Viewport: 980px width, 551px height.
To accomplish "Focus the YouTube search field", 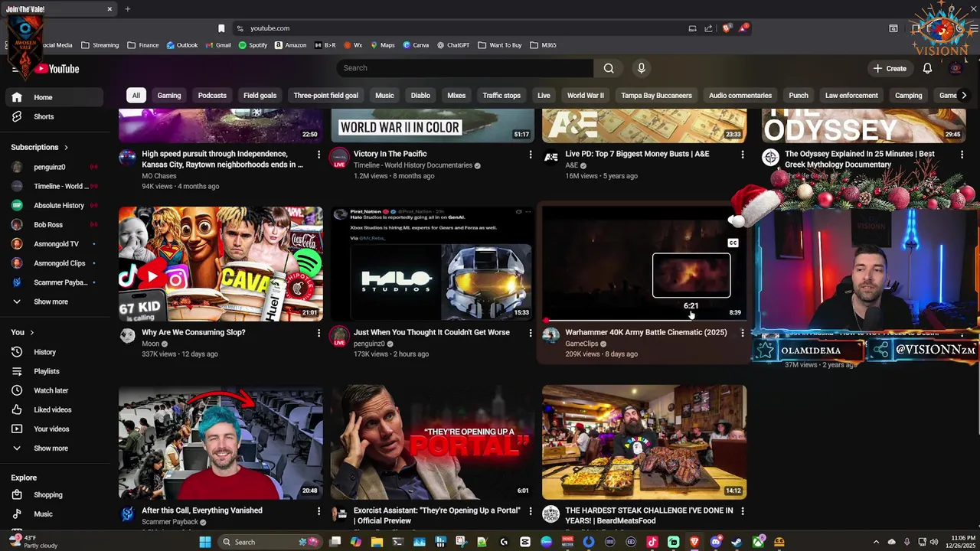I will [x=465, y=68].
